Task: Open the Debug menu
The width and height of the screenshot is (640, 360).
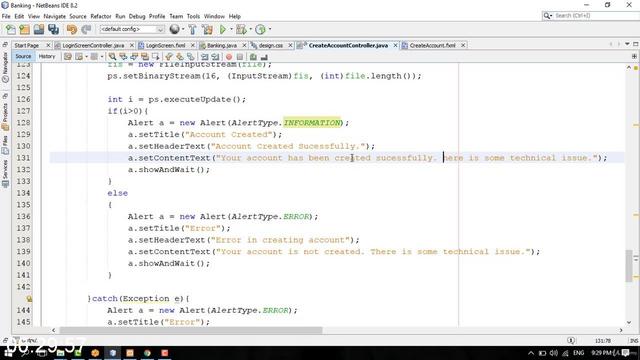Action: pos(137,16)
